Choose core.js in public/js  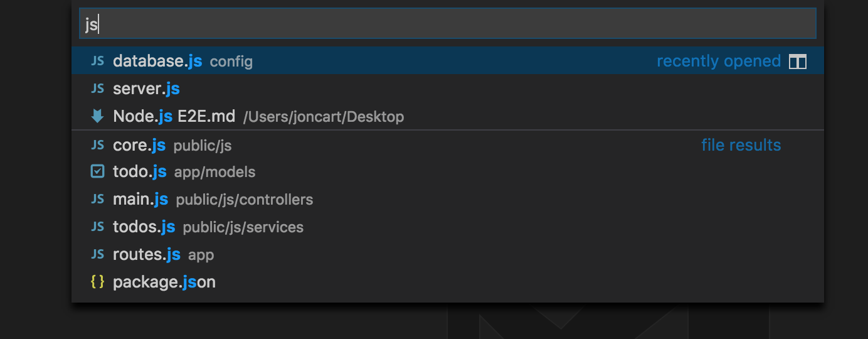click(139, 145)
